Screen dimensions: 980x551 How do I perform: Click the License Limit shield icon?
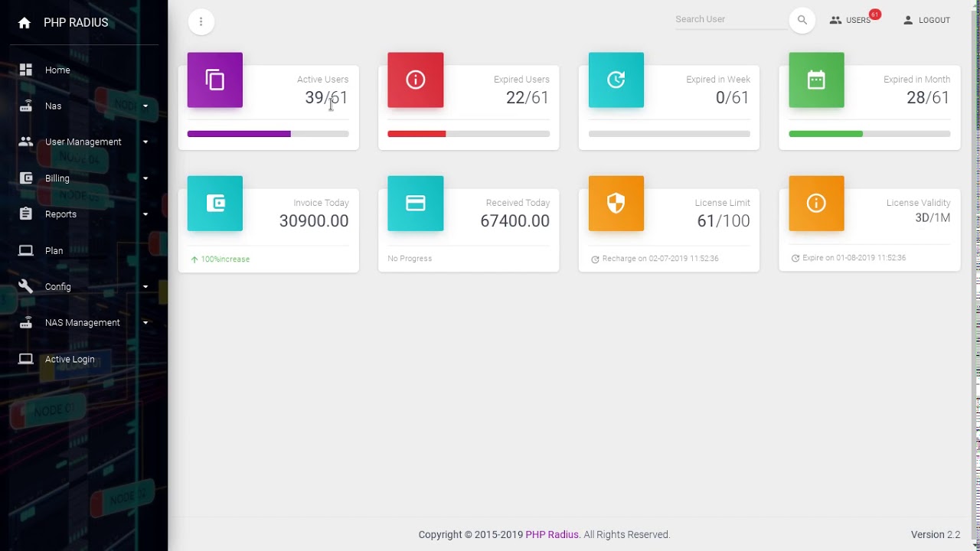(616, 204)
